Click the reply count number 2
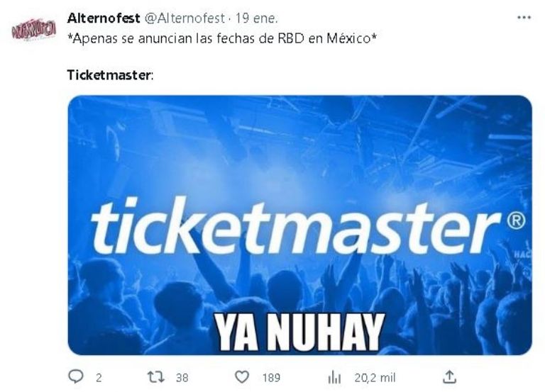545x392 pixels. [99, 378]
